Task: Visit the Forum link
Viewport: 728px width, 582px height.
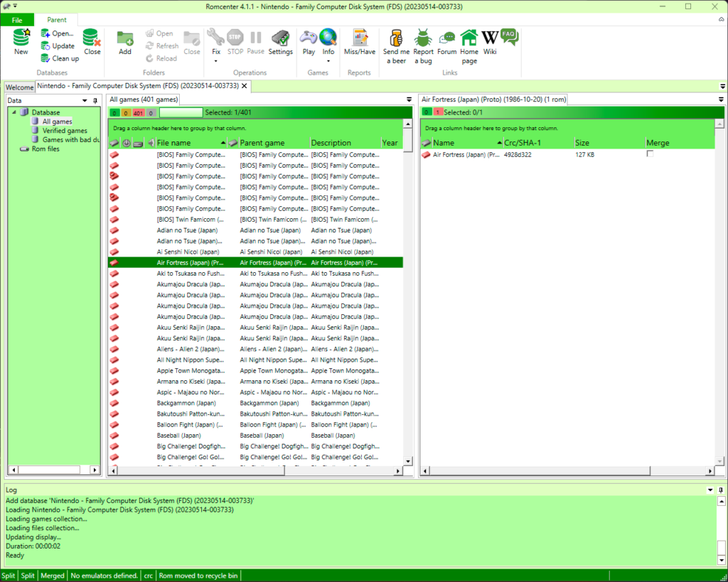Action: click(x=446, y=42)
